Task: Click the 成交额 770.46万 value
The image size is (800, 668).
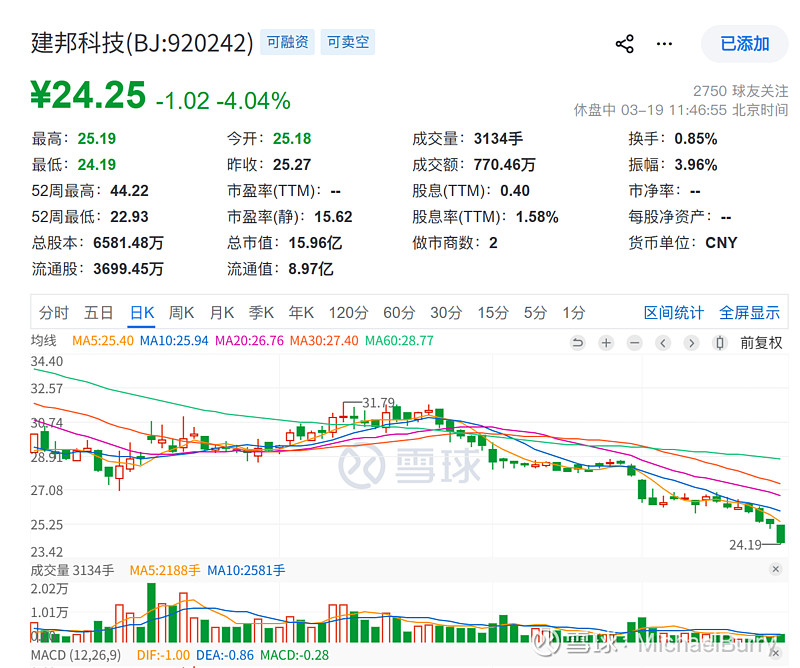Action: 504,165
